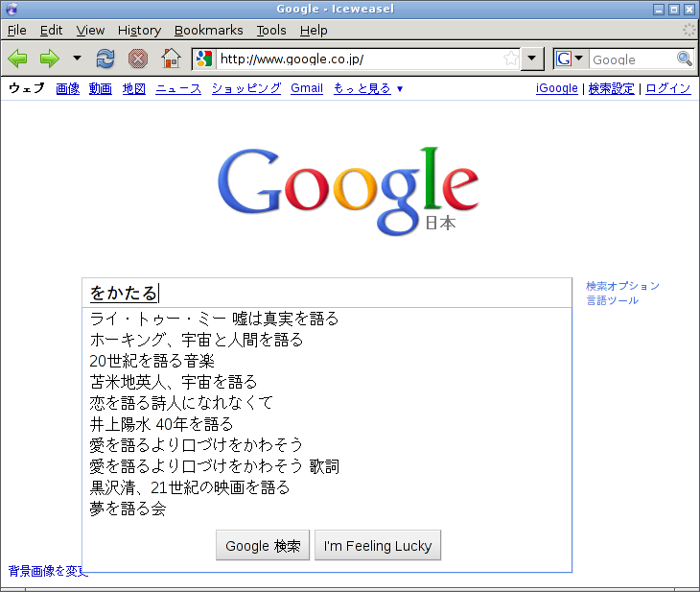Minimize the Iceweasel window

pos(659,10)
